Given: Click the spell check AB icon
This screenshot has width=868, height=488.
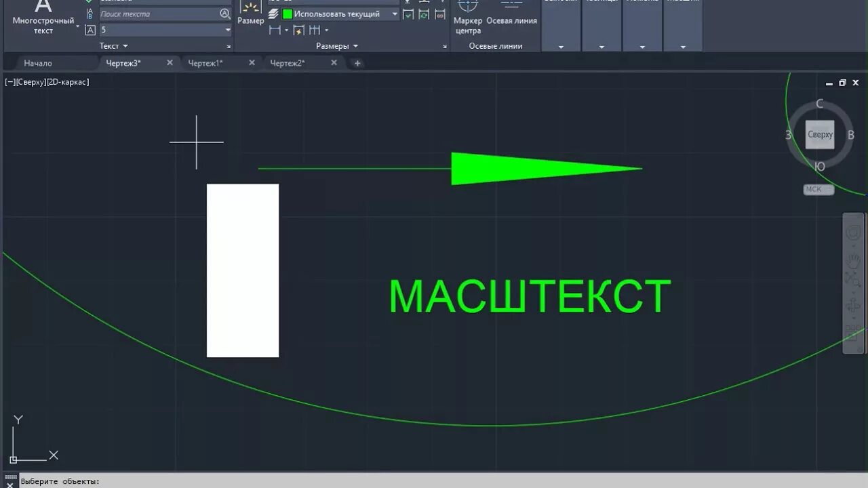Looking at the screenshot, I should pyautogui.click(x=90, y=14).
